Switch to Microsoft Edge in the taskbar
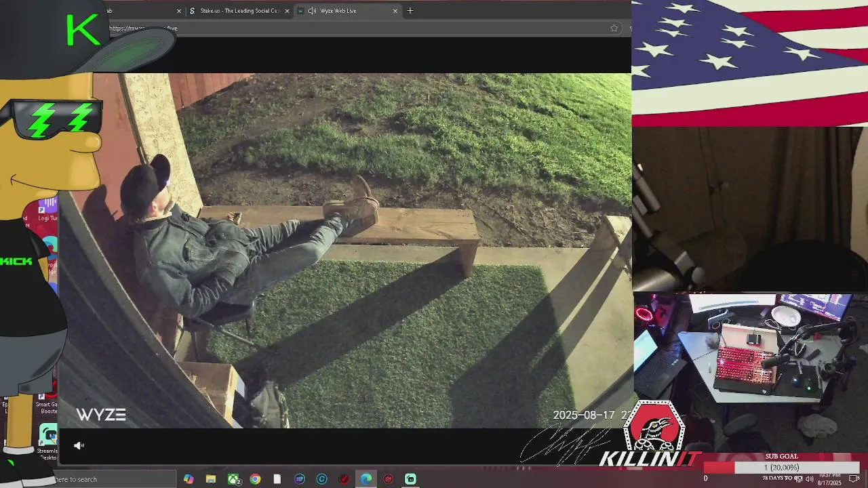Viewport: 868px width, 488px height. (366, 479)
